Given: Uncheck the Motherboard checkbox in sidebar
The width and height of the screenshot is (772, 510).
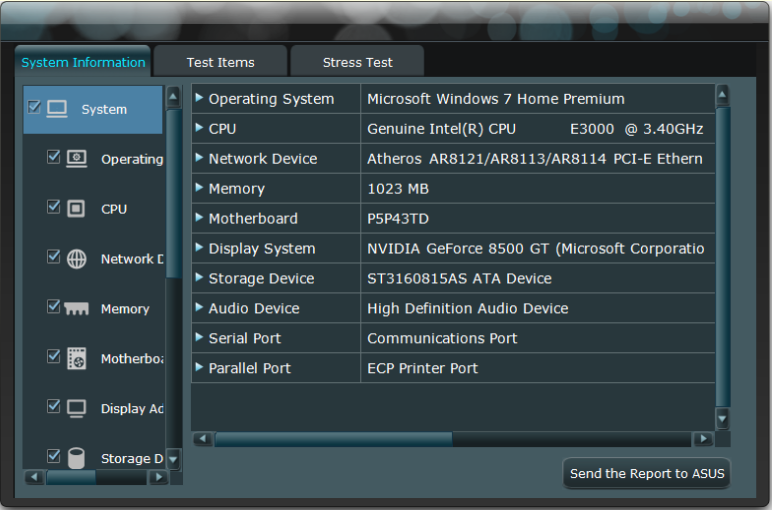Looking at the screenshot, I should coord(54,356).
